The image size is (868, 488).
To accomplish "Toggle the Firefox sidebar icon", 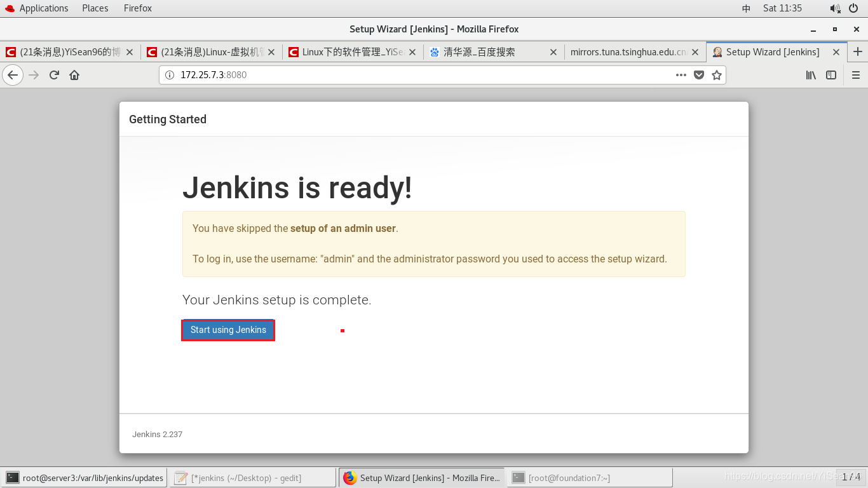I will [831, 75].
